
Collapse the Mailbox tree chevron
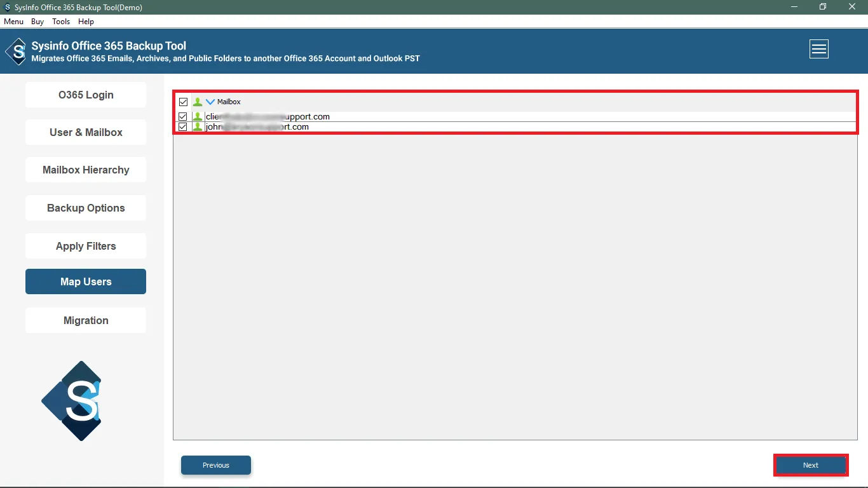click(x=210, y=102)
